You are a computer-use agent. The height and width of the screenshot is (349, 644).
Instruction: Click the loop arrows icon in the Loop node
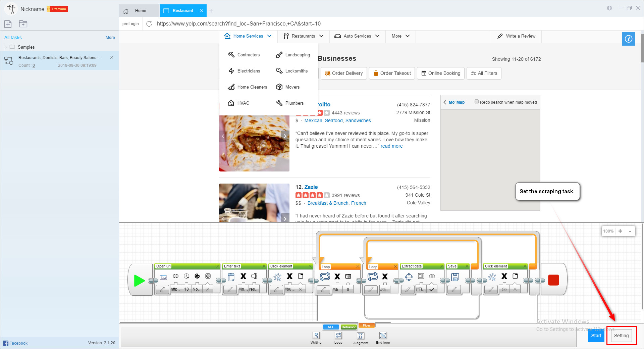click(325, 277)
